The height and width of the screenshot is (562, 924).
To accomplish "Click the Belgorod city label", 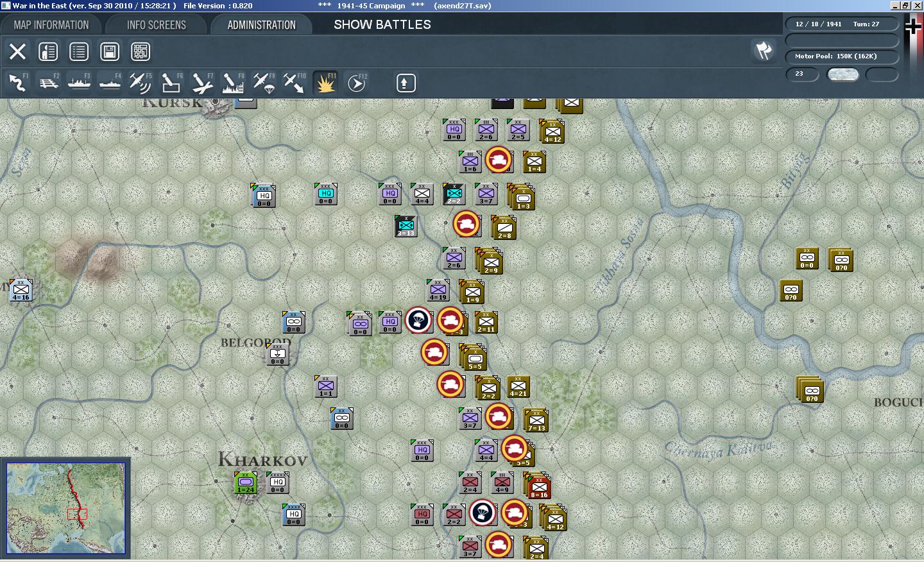I will (x=255, y=343).
